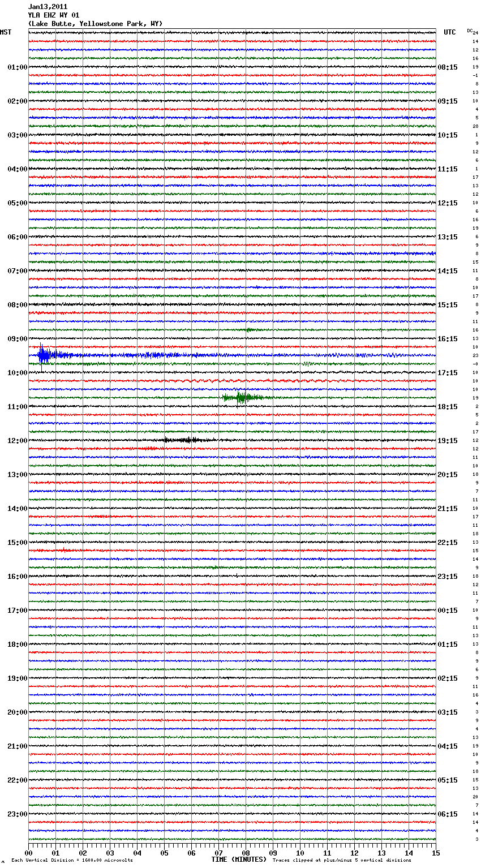Image resolution: width=481 pixels, height=868 pixels.
Task: Select the 14:00 MST time label
Action: click(18, 509)
